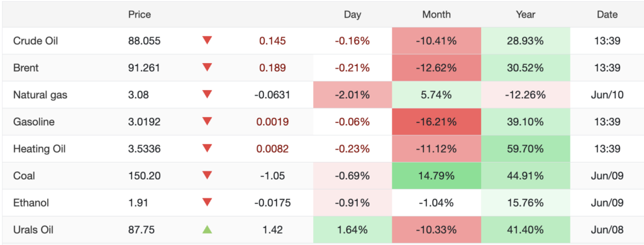This screenshot has height=245, width=644.
Task: Click the red down arrow in Gasoline row
Action: [207, 122]
